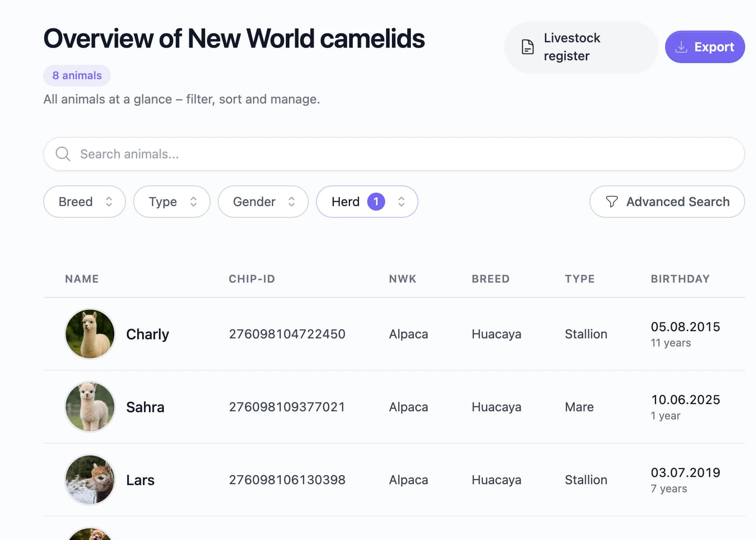Image resolution: width=756 pixels, height=540 pixels.
Task: Open Lars's alpaca profile photo
Action: pos(90,480)
